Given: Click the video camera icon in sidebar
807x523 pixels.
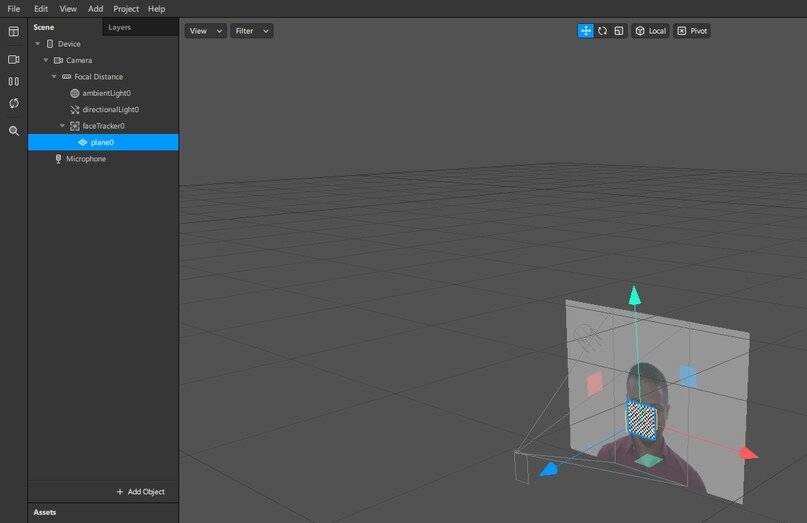Looking at the screenshot, I should (x=14, y=59).
